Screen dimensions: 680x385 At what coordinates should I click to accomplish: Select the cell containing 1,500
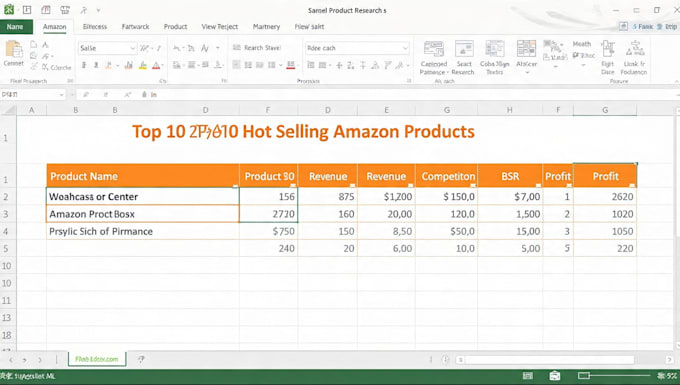coord(510,214)
